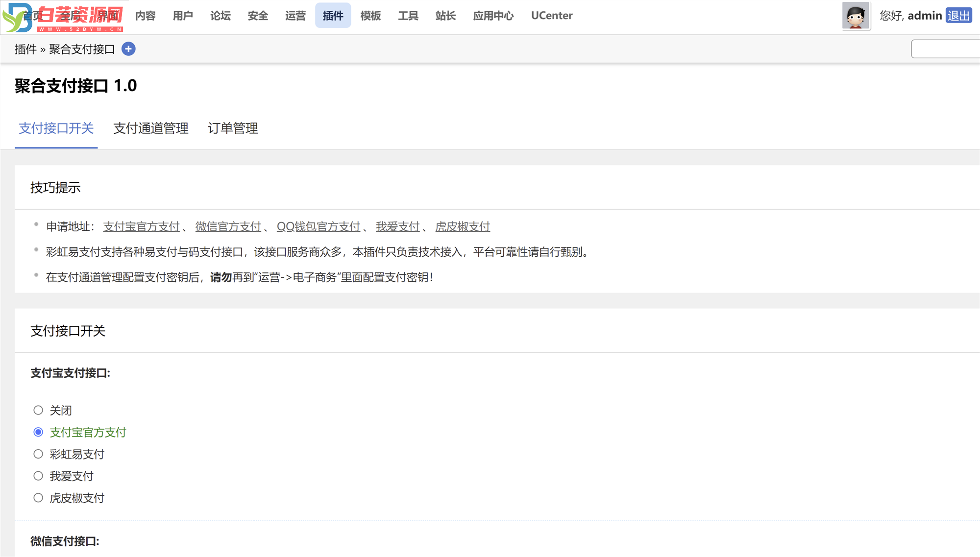The width and height of the screenshot is (980, 557).
Task: Open the 微信官方支付 application link
Action: 228,226
